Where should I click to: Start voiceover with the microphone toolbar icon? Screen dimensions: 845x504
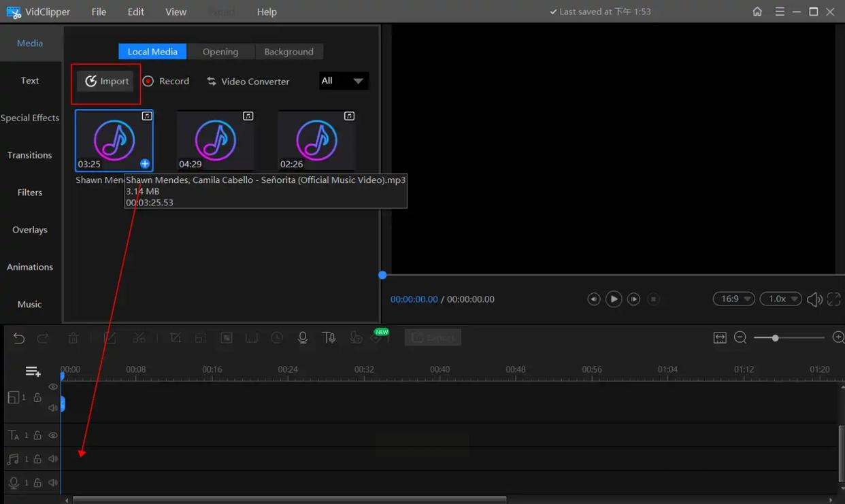click(303, 338)
